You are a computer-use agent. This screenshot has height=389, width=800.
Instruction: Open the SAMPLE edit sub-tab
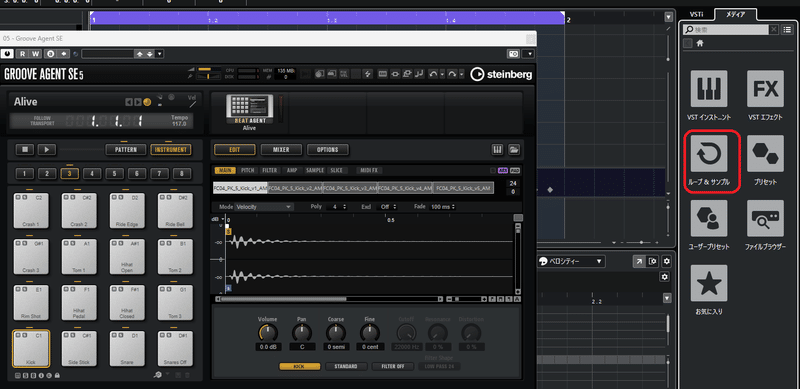point(315,171)
